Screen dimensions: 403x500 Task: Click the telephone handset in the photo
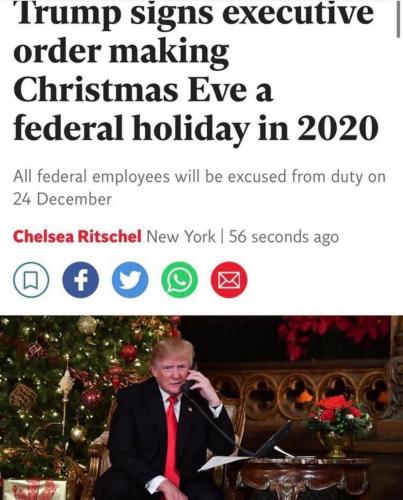coord(189,381)
